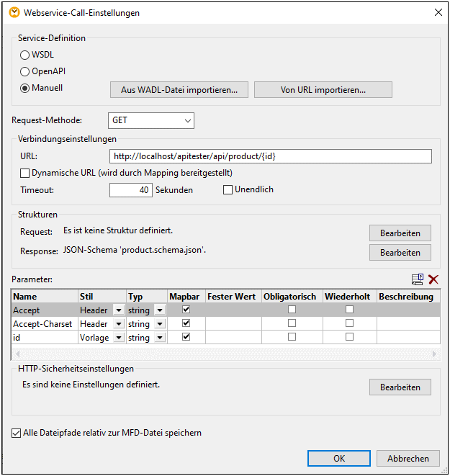Uncheck Alle Dateipfade relativ zur MFD-Datei speichern
This screenshot has width=450, height=476.
[17, 434]
